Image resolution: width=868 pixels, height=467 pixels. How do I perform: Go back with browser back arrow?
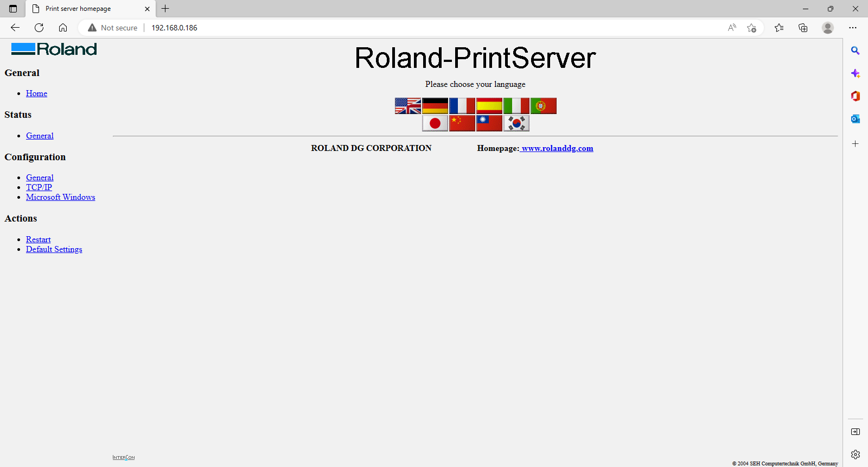(15, 28)
